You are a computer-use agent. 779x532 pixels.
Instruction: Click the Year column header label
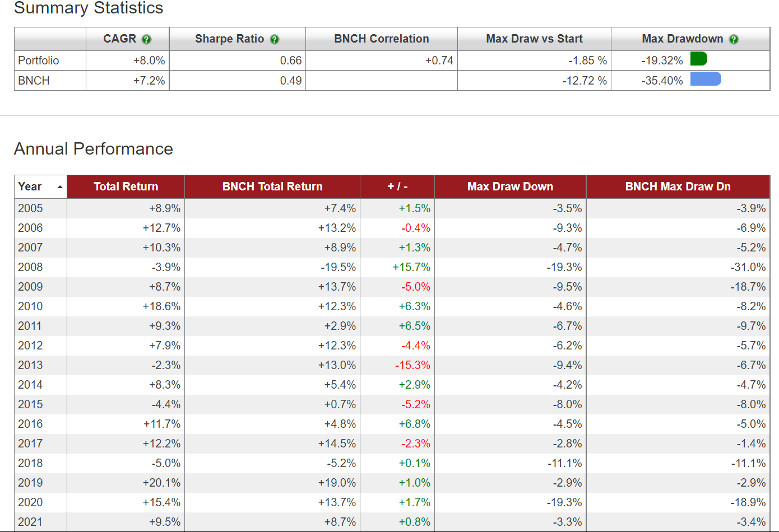click(30, 186)
